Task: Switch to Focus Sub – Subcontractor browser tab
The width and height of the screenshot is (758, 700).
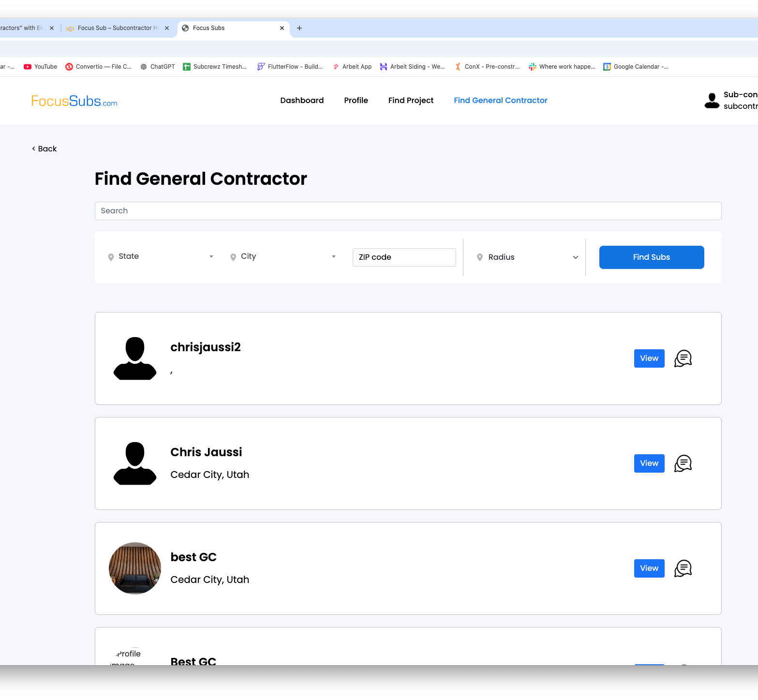Action: pyautogui.click(x=116, y=28)
